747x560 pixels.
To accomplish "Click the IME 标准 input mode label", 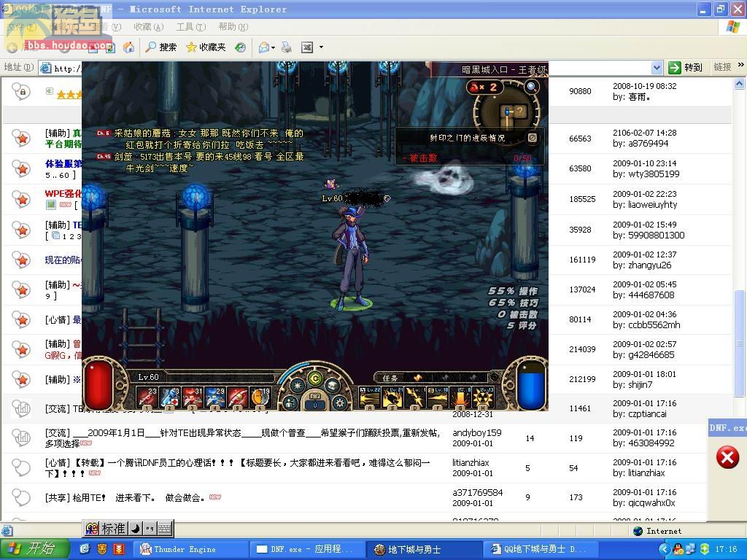I will pos(113,529).
